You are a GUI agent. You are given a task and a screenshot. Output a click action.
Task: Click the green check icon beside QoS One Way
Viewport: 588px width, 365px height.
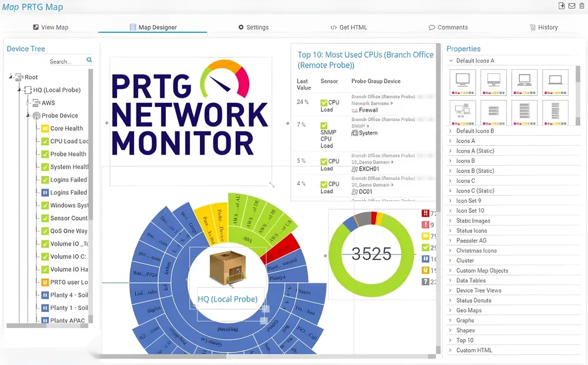click(45, 231)
